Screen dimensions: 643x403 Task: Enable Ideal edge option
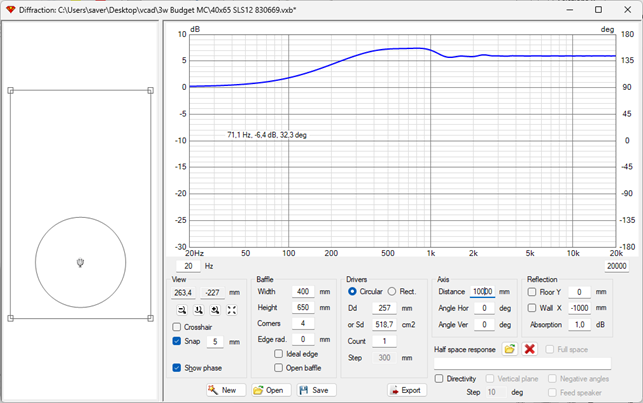pyautogui.click(x=278, y=353)
